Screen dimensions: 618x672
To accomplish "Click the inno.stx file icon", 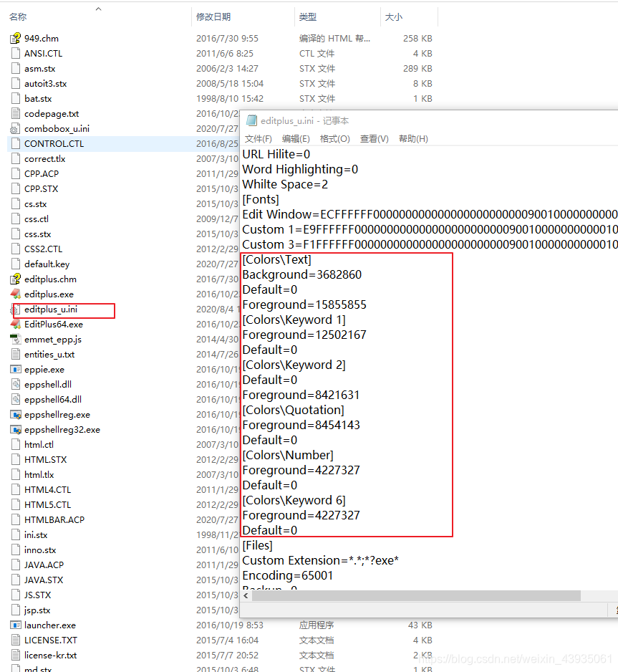I will point(16,550).
